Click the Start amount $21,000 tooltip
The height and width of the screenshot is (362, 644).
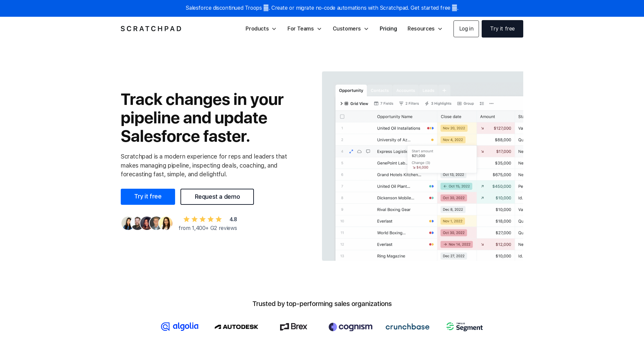[442, 160]
